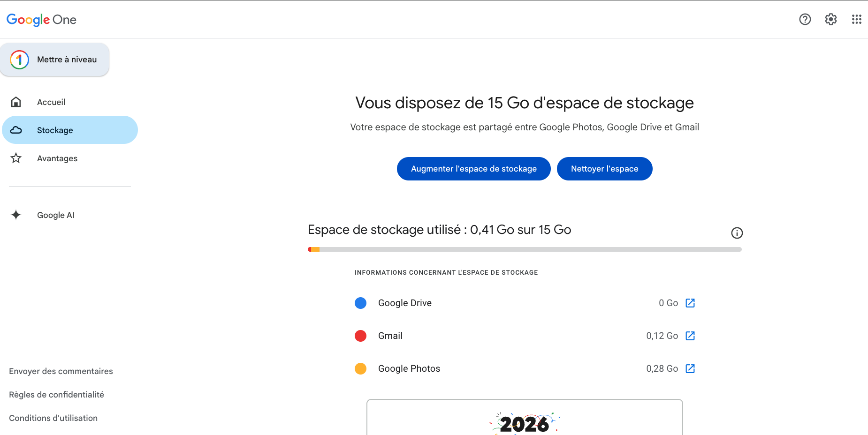Open Google Drive storage external link icon

[x=690, y=303]
